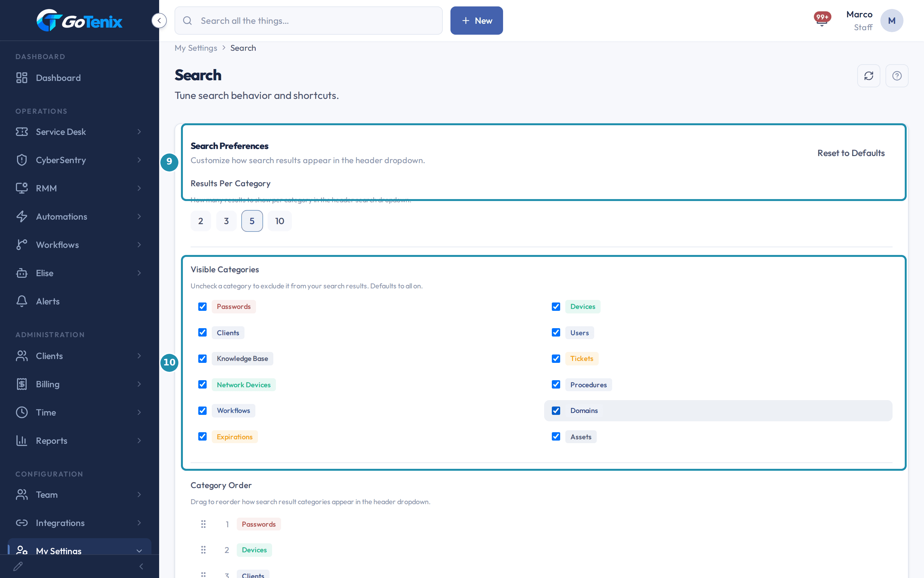This screenshot has height=578, width=924.
Task: Click the Time clock icon
Action: click(22, 412)
